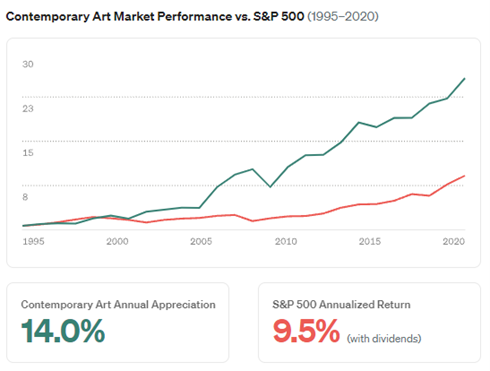Click the chart title Contemporary Art Market Performance
490x371 pixels.
click(119, 16)
